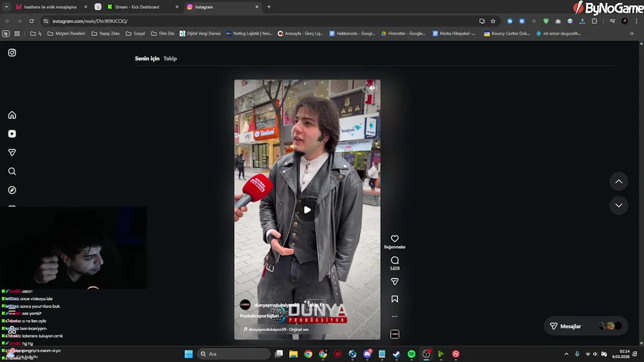Open the #sokakroportajlari hashtag
The image size is (644, 362).
pos(259,316)
